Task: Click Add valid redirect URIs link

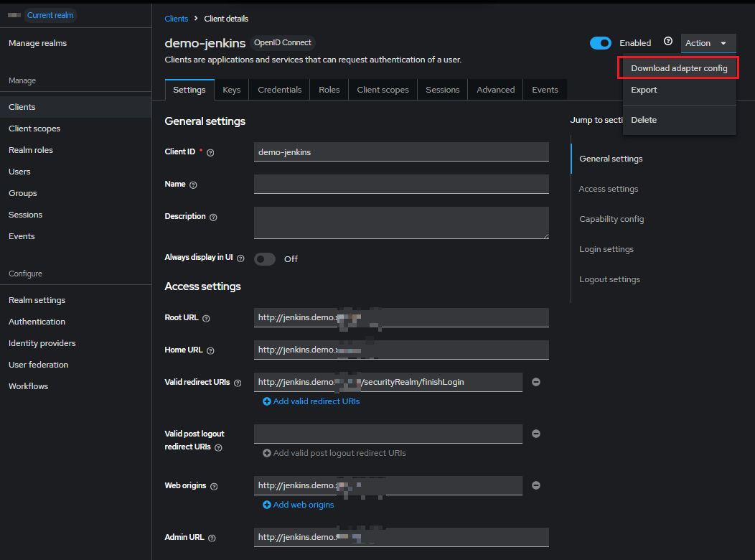Action: click(x=316, y=401)
